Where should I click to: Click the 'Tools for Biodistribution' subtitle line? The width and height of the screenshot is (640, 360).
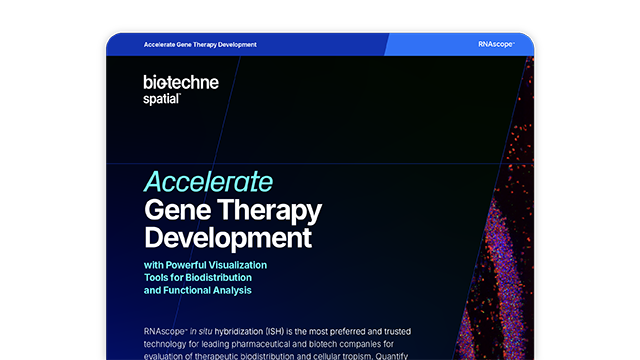(x=198, y=278)
